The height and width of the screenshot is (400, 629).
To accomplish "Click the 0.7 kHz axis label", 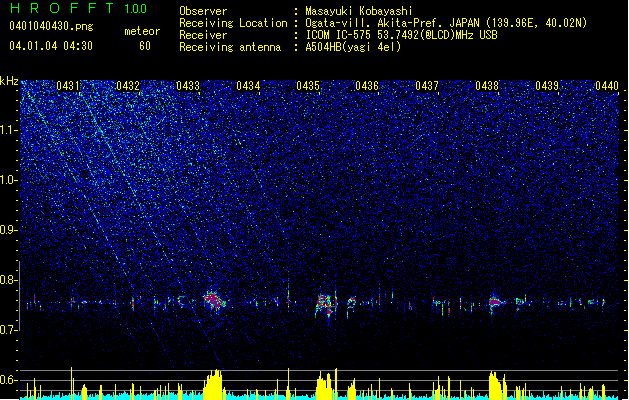I will pyautogui.click(x=8, y=330).
